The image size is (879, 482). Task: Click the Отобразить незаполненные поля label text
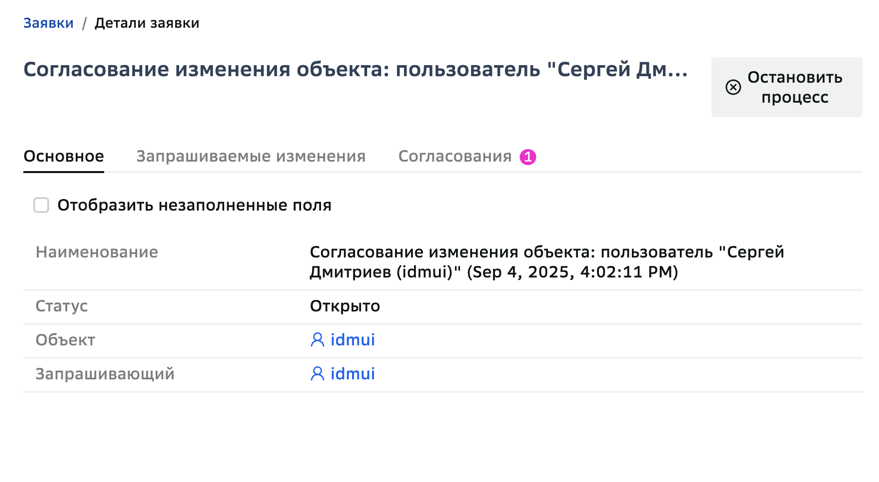[195, 205]
